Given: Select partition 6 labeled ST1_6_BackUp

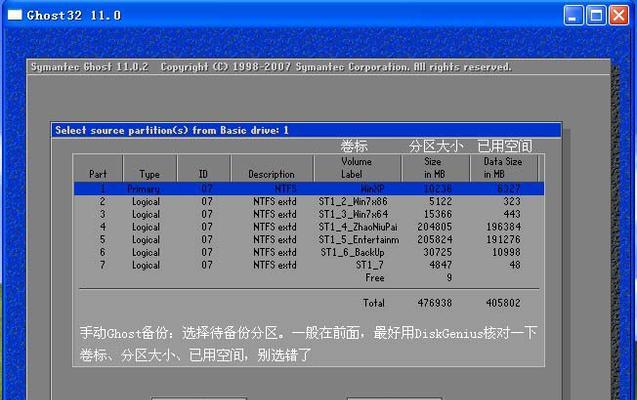Looking at the screenshot, I should point(309,252).
